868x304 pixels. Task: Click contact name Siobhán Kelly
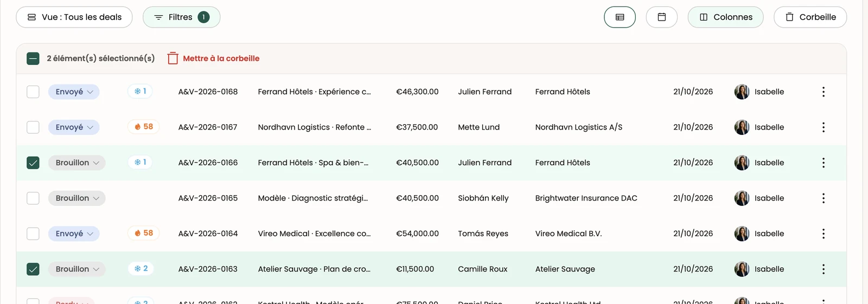click(x=483, y=198)
